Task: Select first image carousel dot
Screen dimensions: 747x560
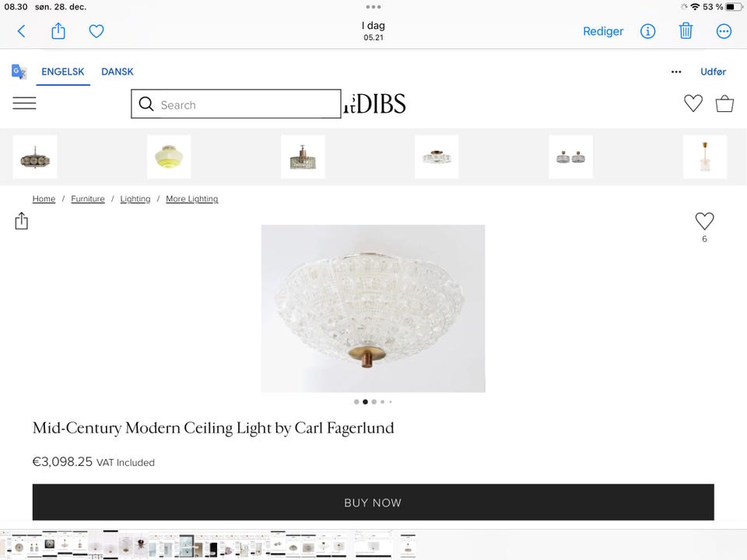Action: tap(356, 402)
